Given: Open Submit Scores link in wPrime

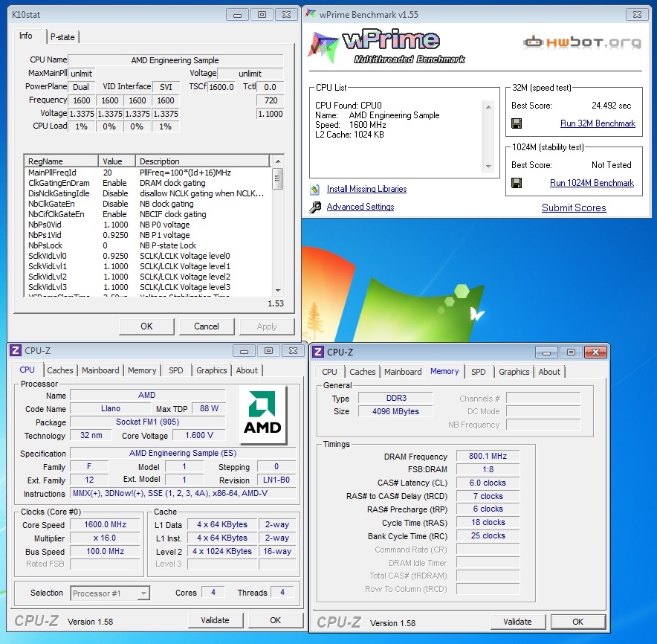Looking at the screenshot, I should pos(574,207).
